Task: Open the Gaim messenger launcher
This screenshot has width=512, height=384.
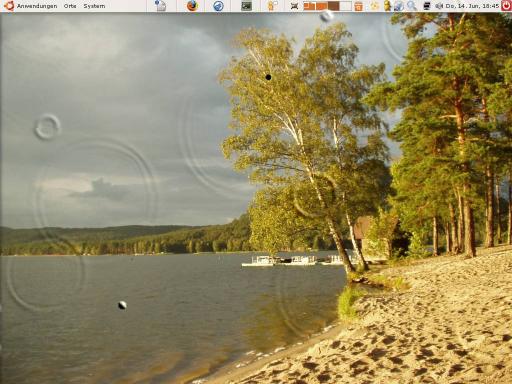Action: tap(272, 6)
